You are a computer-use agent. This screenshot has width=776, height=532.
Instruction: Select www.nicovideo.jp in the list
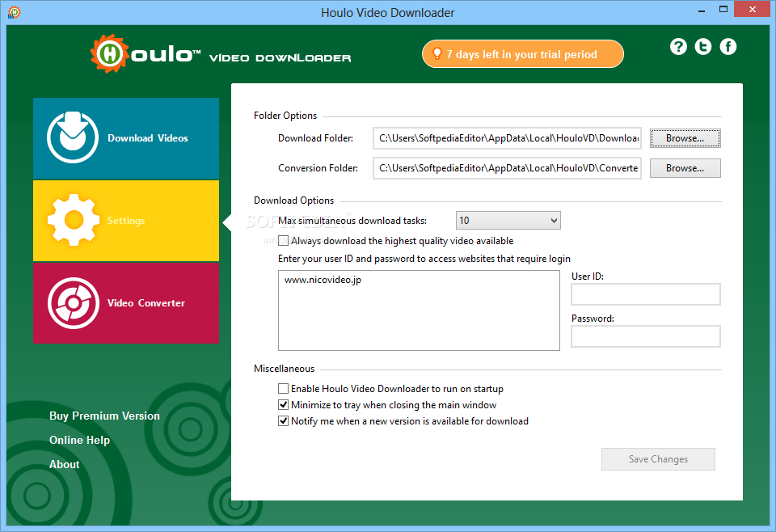pyautogui.click(x=323, y=280)
